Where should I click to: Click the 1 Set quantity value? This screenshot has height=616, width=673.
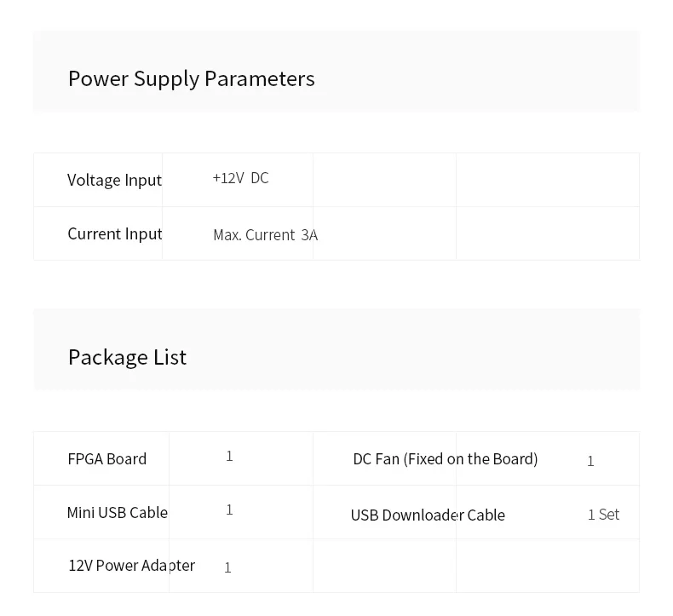603,515
